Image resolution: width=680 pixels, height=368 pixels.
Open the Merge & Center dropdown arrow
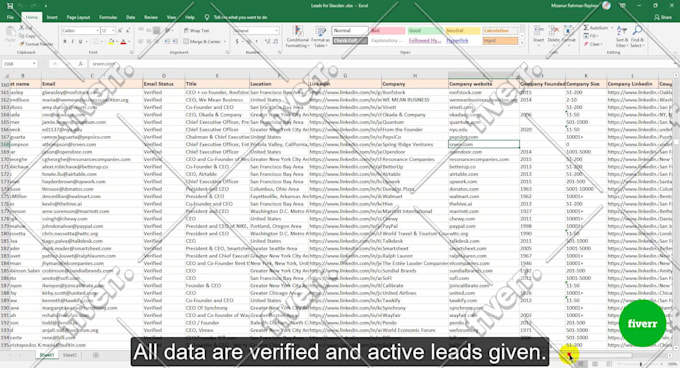pyautogui.click(x=225, y=42)
